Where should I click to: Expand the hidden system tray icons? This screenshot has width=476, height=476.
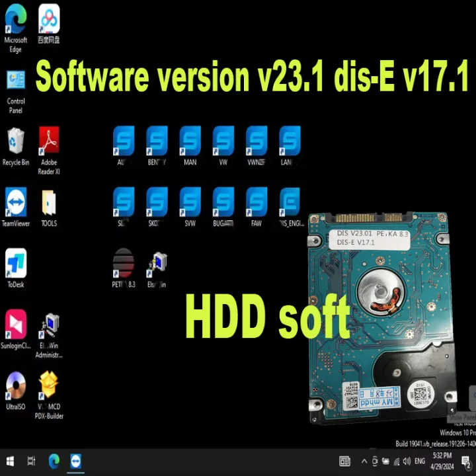point(364,461)
